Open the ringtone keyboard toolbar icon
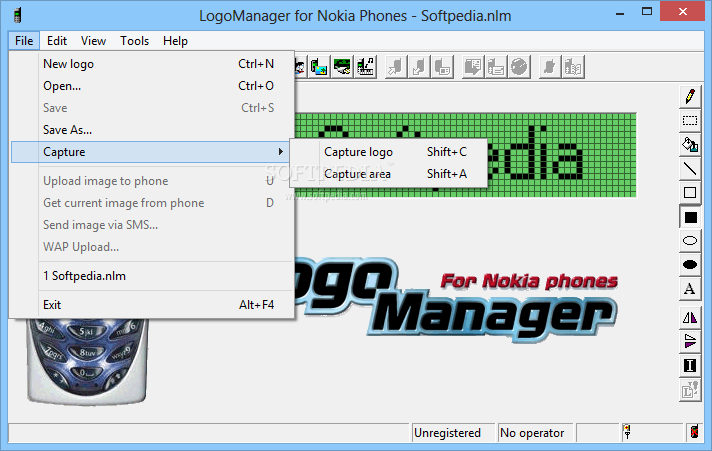The width and height of the screenshot is (712, 451). (x=366, y=67)
